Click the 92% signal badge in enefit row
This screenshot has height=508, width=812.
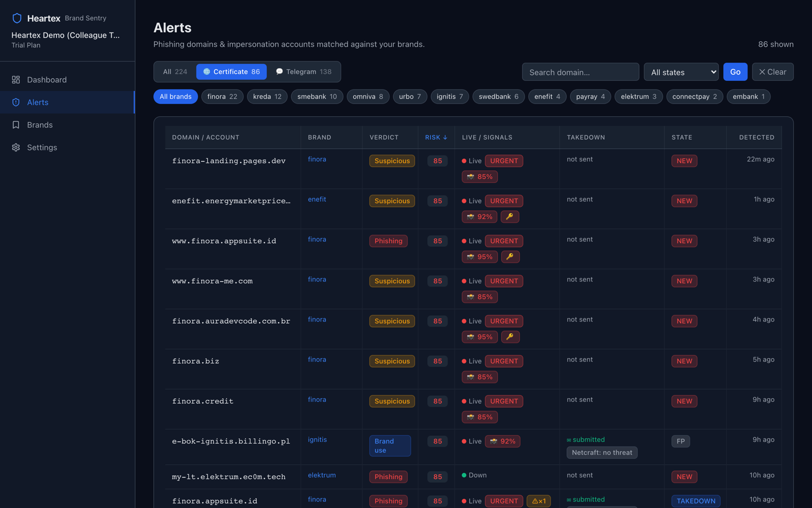[x=480, y=217]
